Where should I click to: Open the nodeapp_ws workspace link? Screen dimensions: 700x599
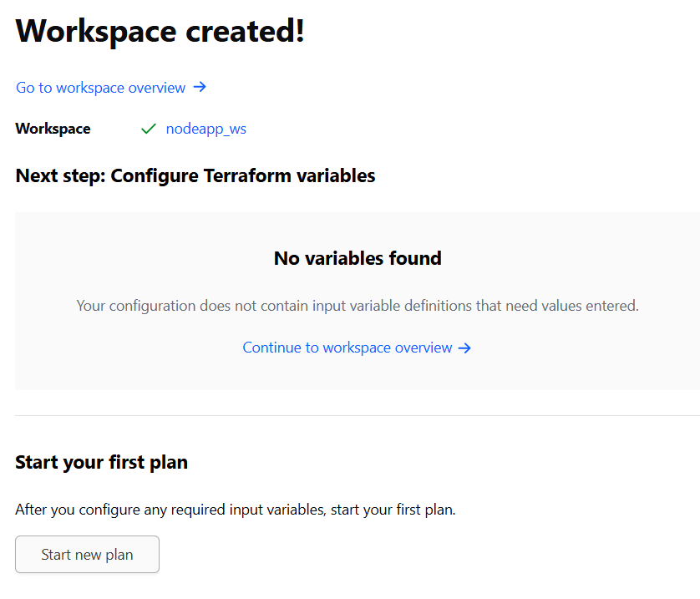[205, 129]
